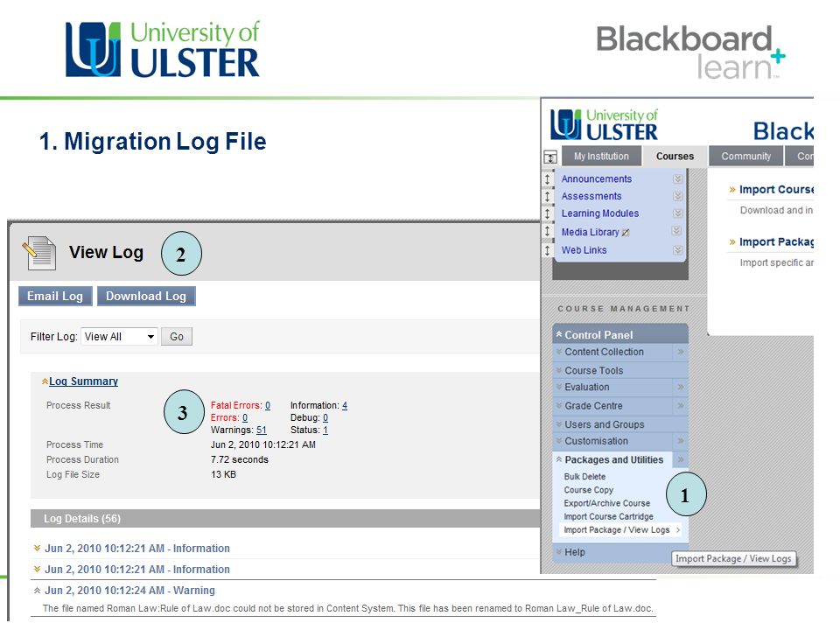The height and width of the screenshot is (630, 840).
Task: Click the Media Library reorder arrow icon
Action: (x=547, y=231)
